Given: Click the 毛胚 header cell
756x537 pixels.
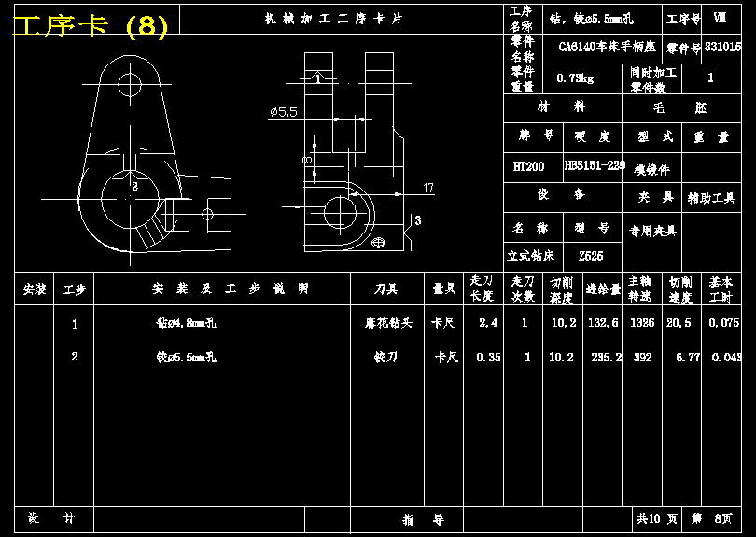Looking at the screenshot, I should [x=679, y=107].
